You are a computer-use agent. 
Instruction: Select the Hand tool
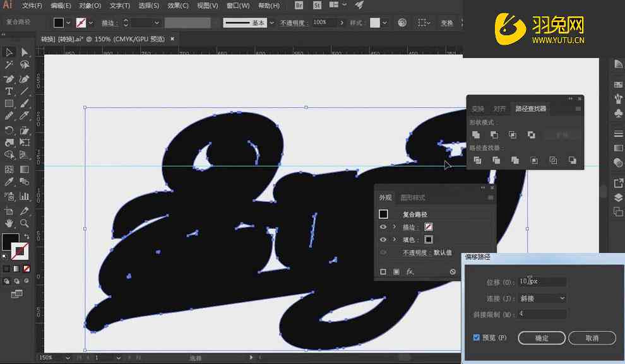9,223
